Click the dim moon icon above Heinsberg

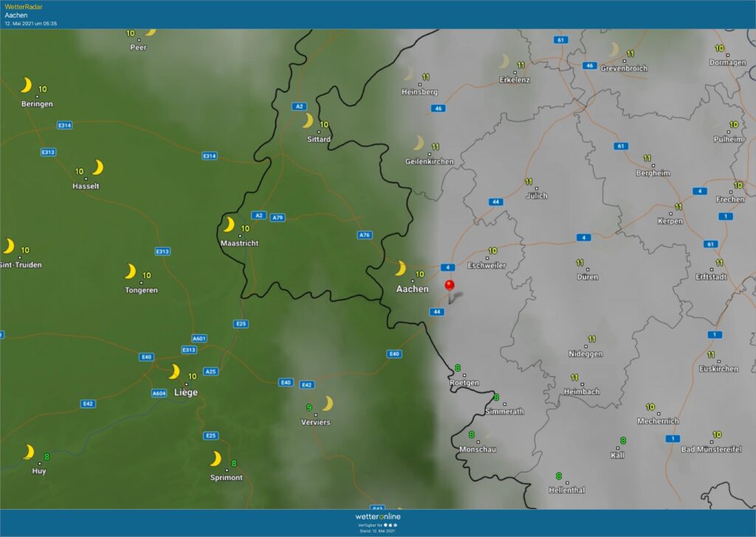409,73
